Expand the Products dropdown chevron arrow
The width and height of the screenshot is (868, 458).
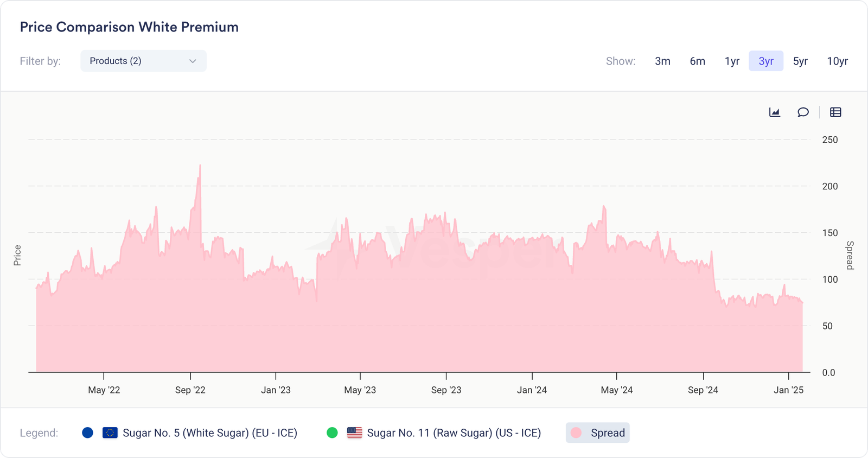[x=193, y=61]
